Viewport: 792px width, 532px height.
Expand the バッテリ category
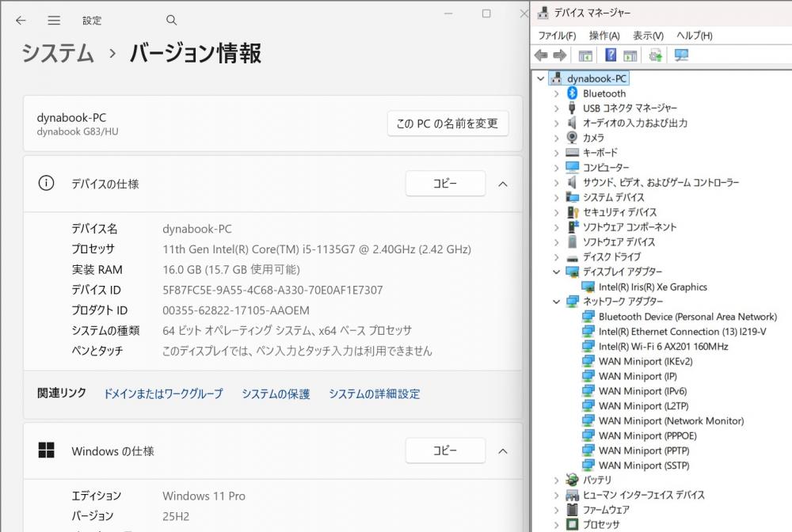click(556, 480)
